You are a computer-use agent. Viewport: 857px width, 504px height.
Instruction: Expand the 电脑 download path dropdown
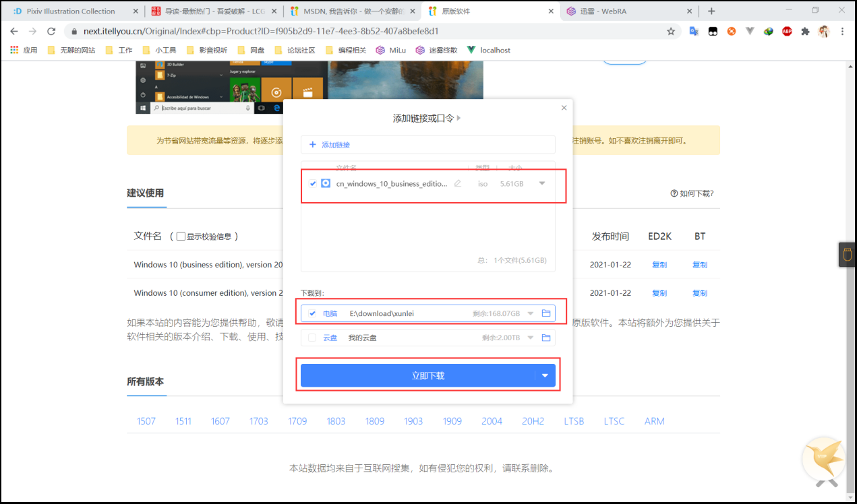[529, 313]
